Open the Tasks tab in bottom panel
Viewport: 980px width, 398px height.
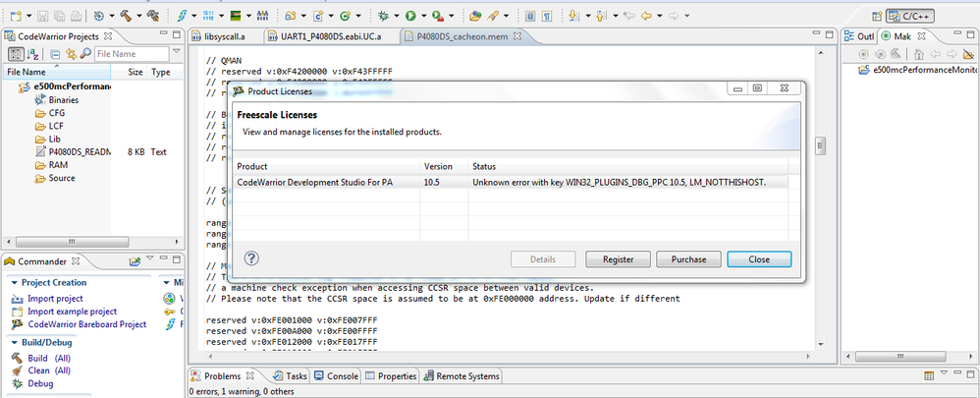291,376
